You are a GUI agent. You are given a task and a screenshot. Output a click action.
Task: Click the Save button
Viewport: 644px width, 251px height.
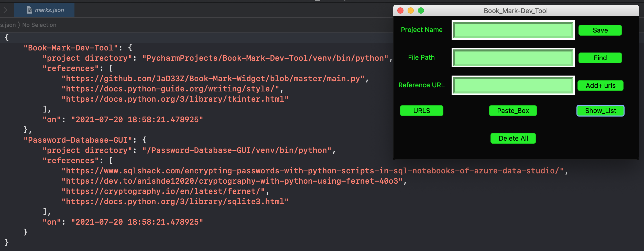600,30
